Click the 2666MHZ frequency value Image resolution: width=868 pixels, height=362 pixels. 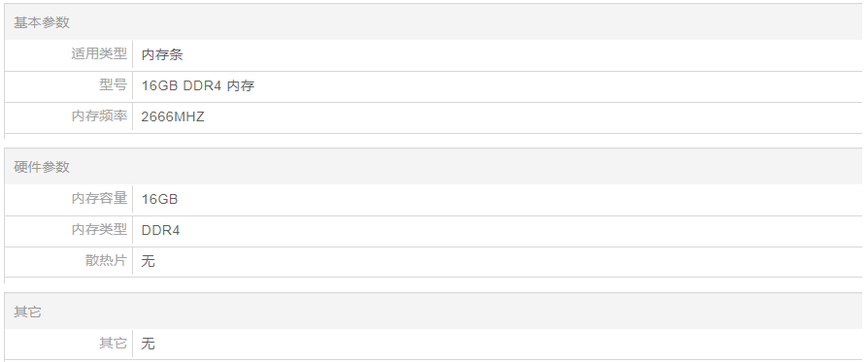[173, 116]
